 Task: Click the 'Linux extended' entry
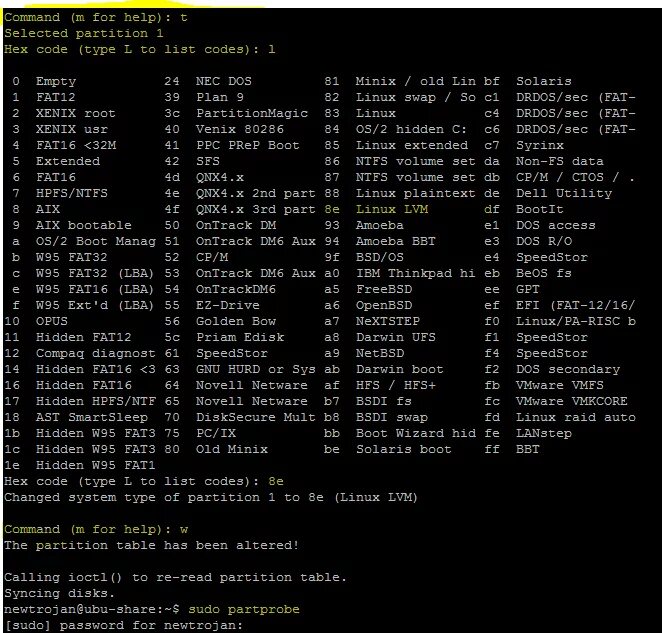pyautogui.click(x=412, y=146)
